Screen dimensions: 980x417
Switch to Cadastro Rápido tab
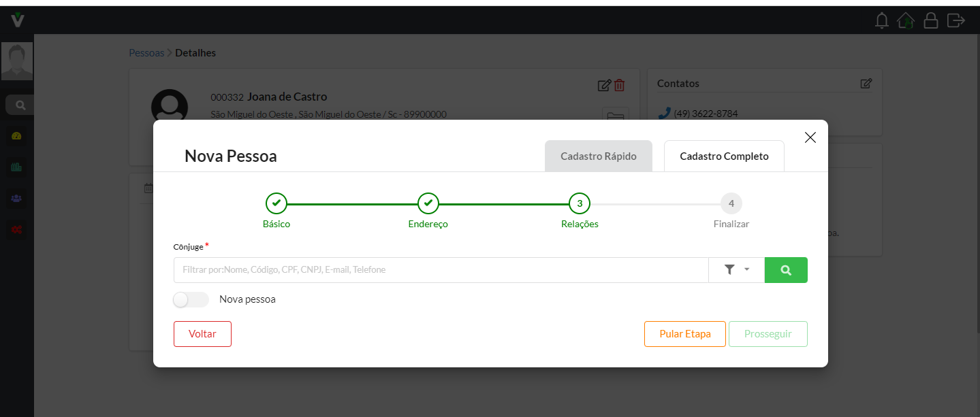pyautogui.click(x=598, y=156)
